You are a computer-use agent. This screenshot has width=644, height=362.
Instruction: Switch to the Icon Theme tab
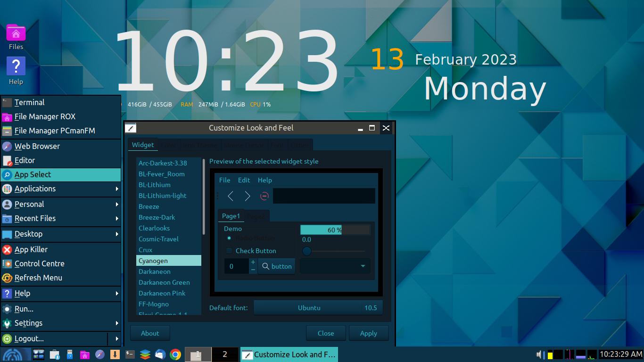[x=200, y=145]
